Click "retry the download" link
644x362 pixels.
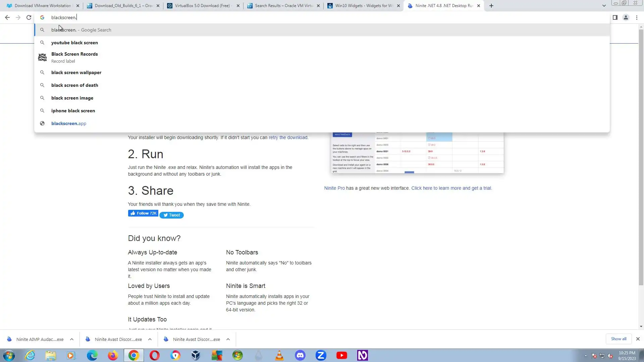(288, 137)
